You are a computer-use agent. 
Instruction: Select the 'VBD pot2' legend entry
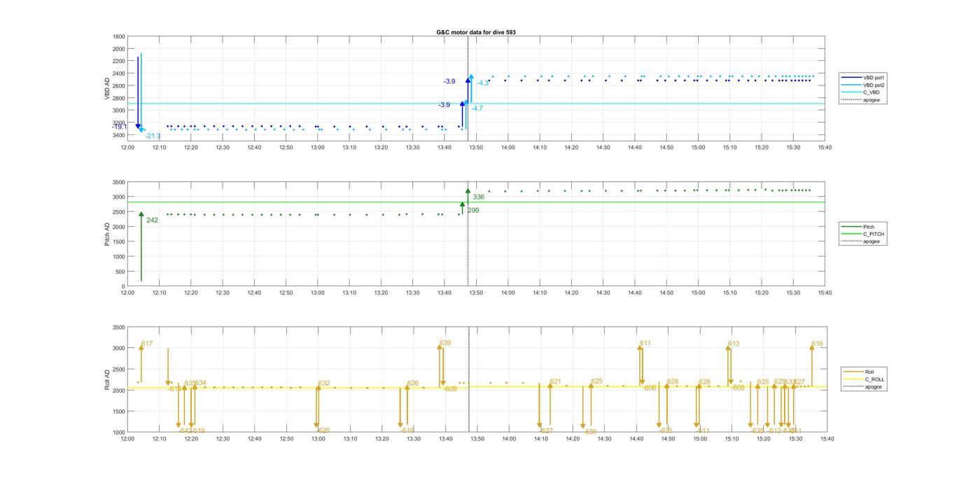[864, 85]
